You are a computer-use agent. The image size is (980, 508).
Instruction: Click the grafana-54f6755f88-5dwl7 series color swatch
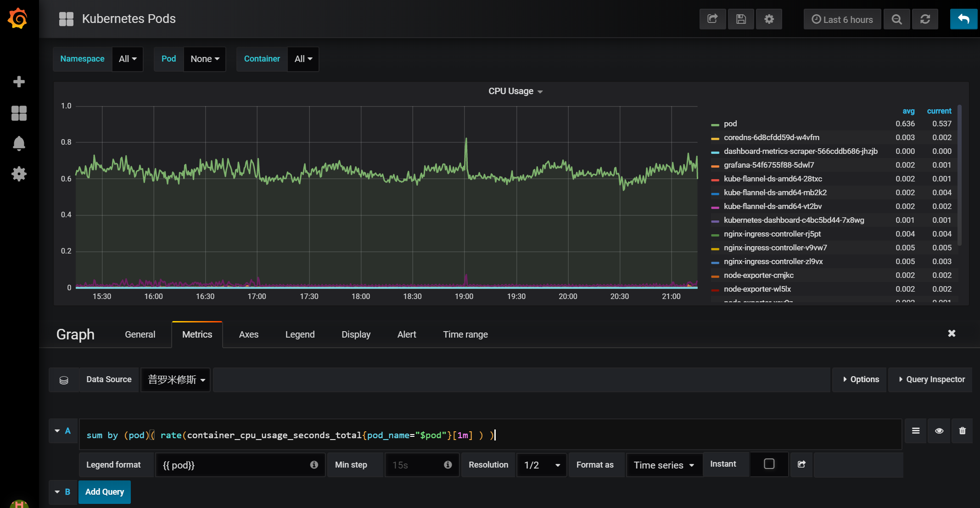pyautogui.click(x=715, y=166)
